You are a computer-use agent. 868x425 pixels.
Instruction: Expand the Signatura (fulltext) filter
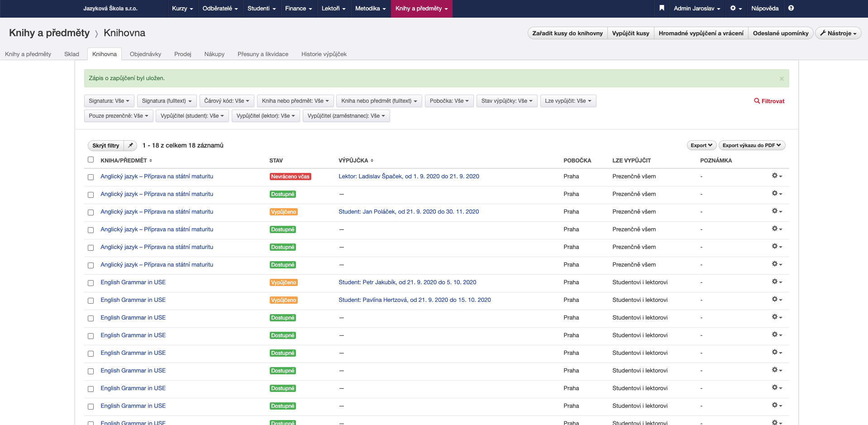tap(167, 101)
